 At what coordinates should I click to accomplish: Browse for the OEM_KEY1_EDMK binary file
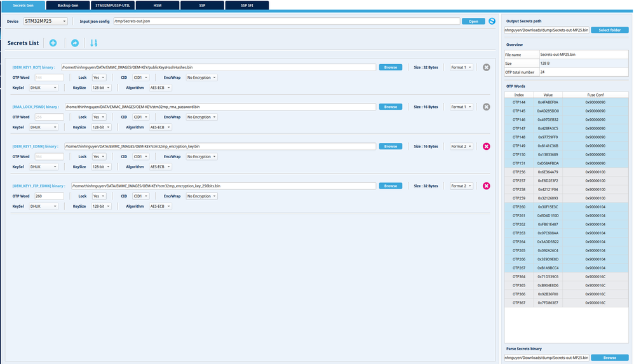pyautogui.click(x=390, y=146)
